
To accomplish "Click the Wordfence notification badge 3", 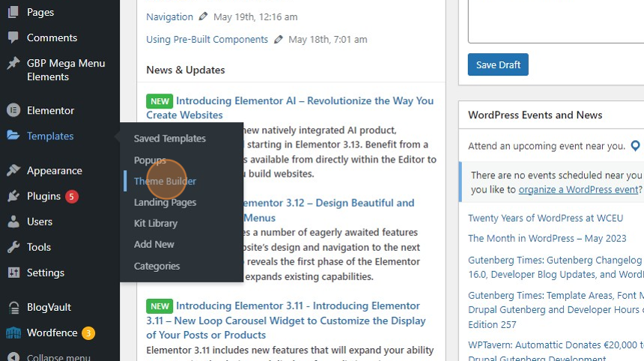I will coord(88,333).
